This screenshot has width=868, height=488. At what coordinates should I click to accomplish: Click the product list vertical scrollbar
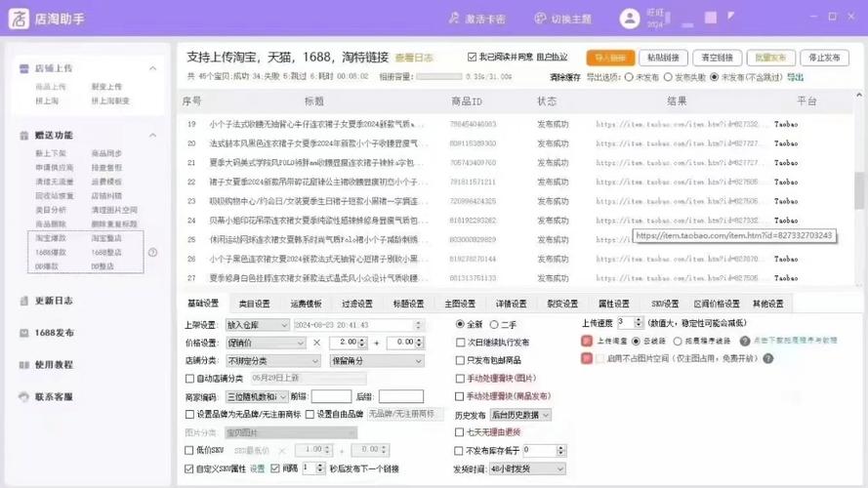point(858,191)
